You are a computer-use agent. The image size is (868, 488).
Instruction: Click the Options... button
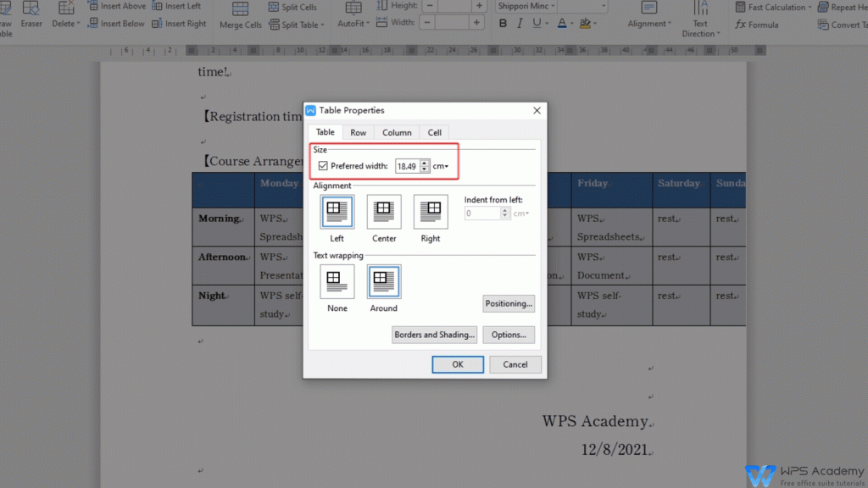[509, 335]
